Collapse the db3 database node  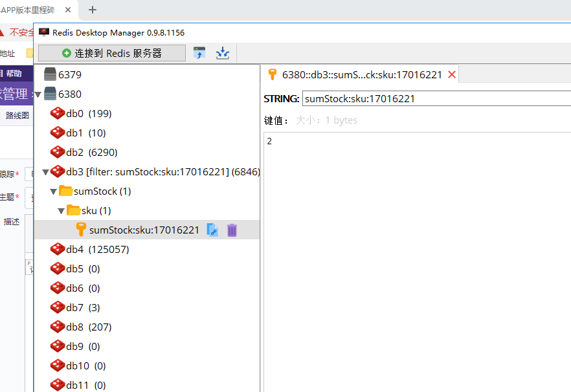(45, 172)
